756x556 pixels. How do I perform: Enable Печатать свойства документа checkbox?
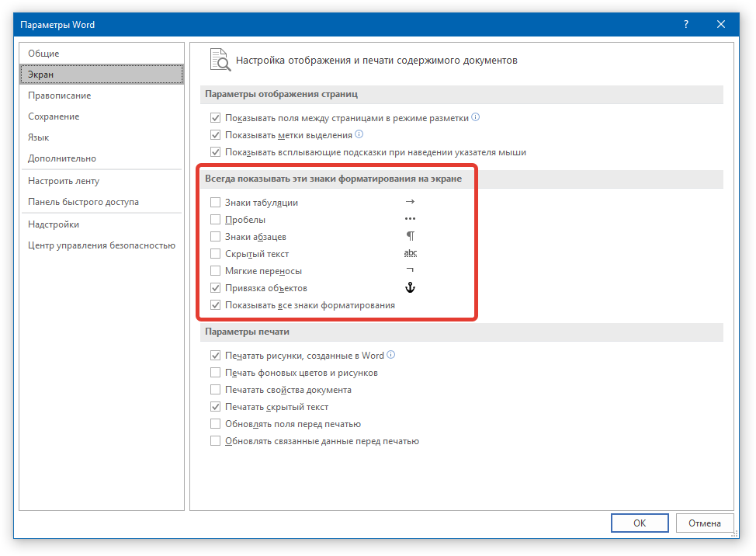[216, 390]
